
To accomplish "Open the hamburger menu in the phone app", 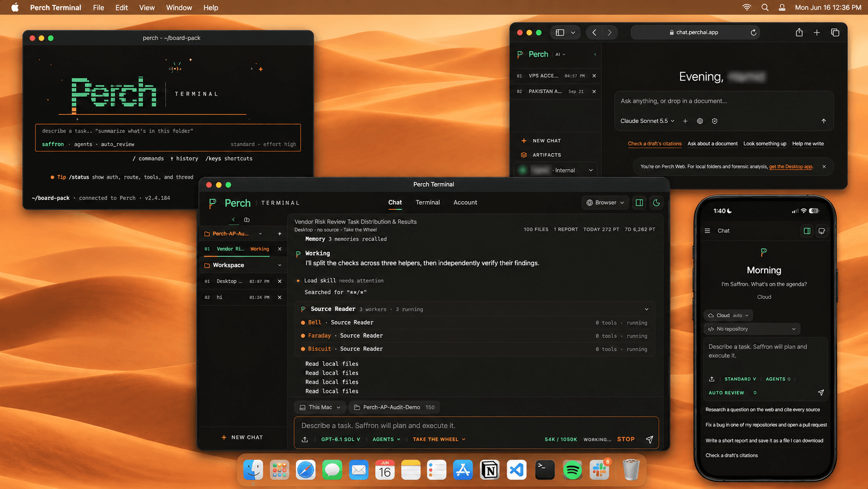I will click(707, 231).
